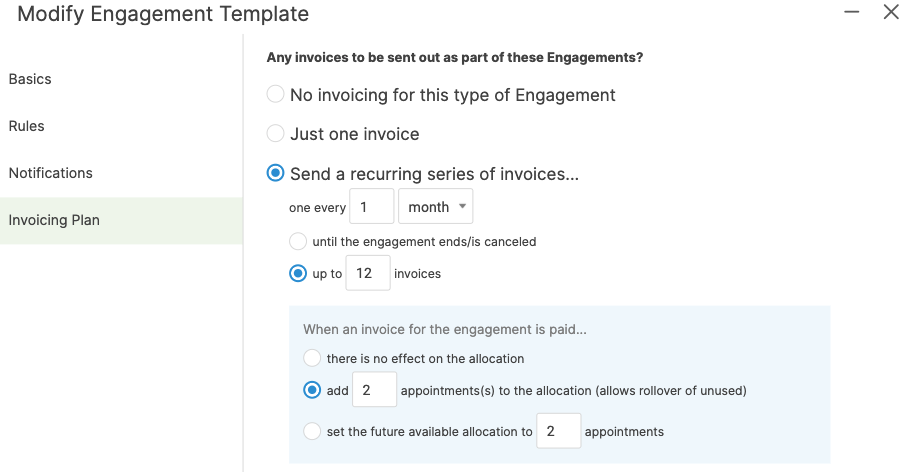The image size is (907, 472).
Task: Click the Modify Engagement Template title text
Action: pyautogui.click(x=163, y=14)
